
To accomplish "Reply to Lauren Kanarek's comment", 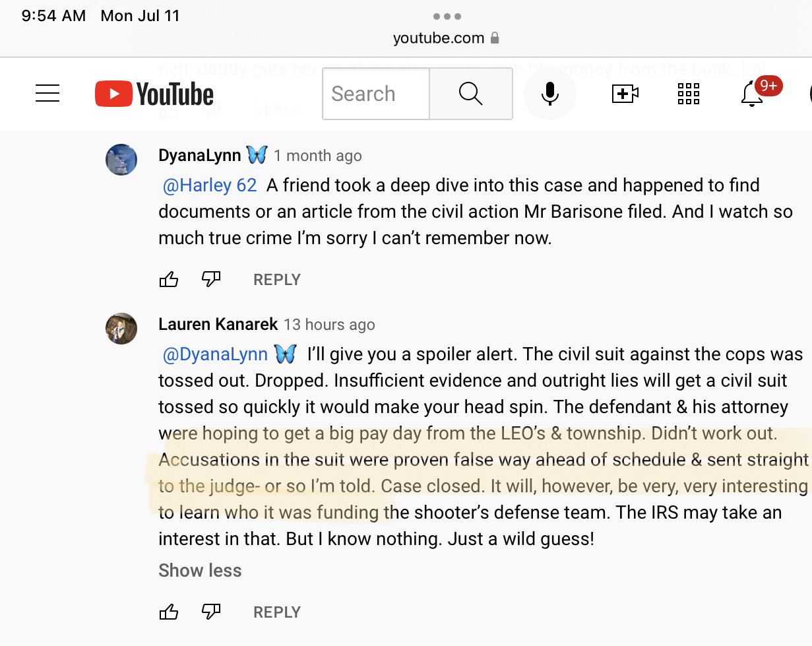I will [277, 612].
